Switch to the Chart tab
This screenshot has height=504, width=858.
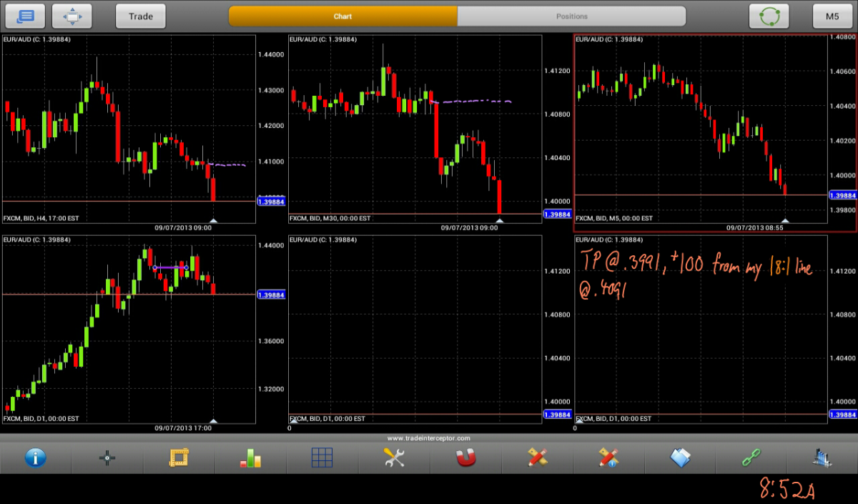click(343, 16)
